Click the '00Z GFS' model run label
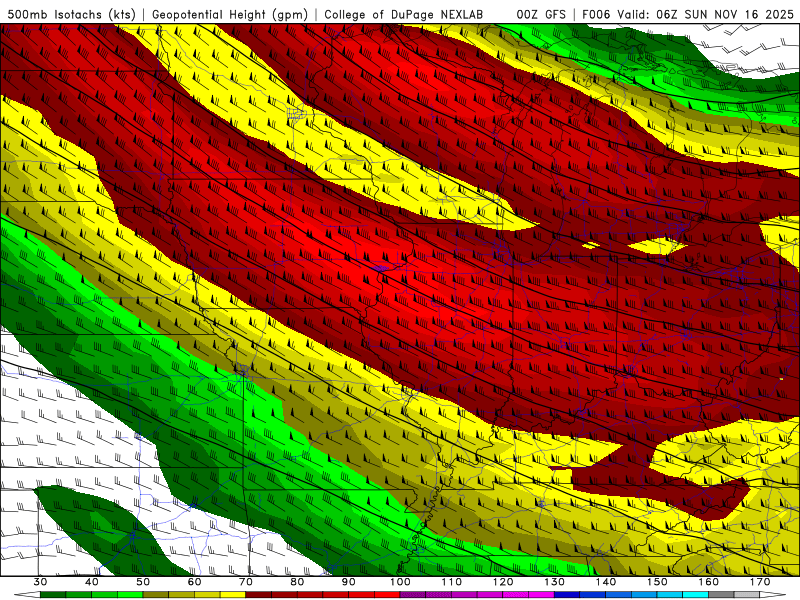This screenshot has height=600, width=800. (x=541, y=14)
